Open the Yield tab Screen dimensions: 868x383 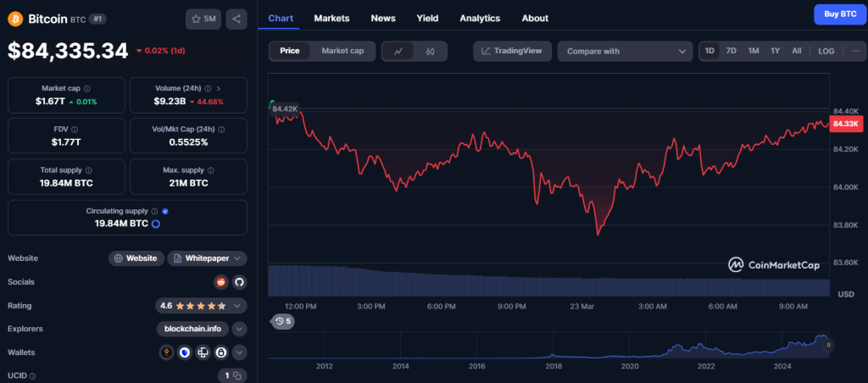click(x=427, y=19)
